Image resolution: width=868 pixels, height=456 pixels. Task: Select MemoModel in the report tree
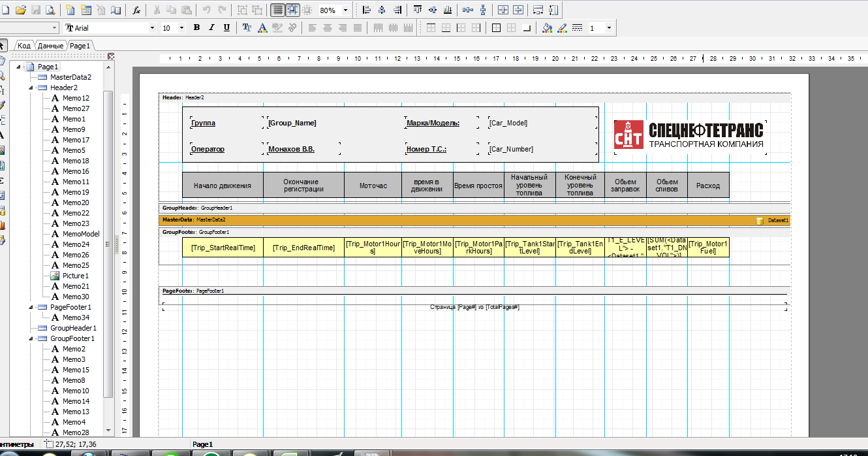[81, 234]
